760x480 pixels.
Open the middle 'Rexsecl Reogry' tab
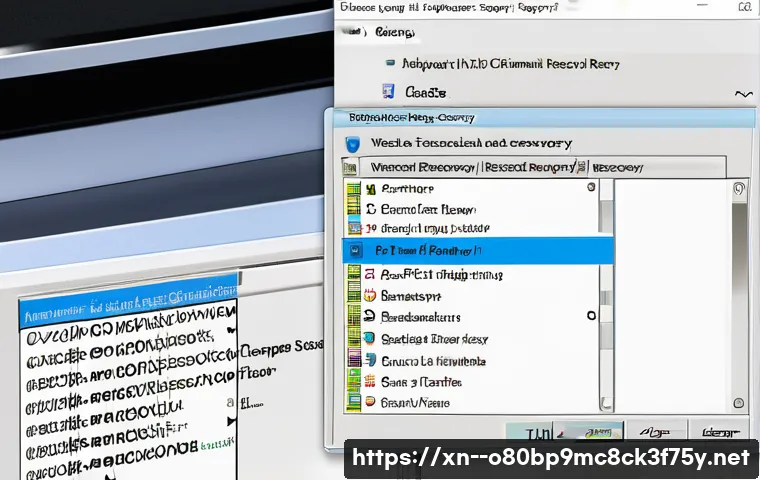pos(530,168)
